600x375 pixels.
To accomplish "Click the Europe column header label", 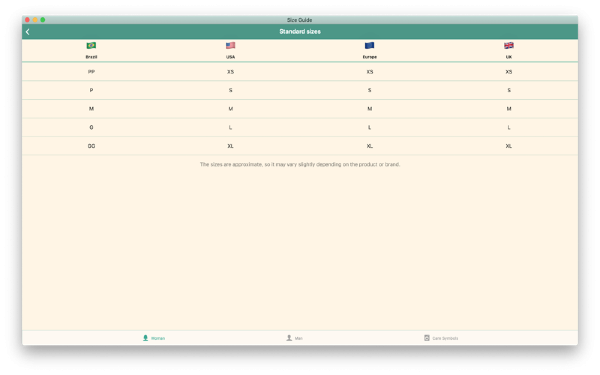I will [370, 57].
